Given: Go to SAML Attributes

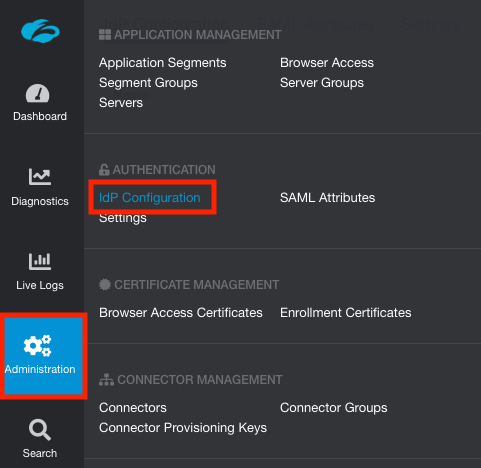Looking at the screenshot, I should point(327,198).
